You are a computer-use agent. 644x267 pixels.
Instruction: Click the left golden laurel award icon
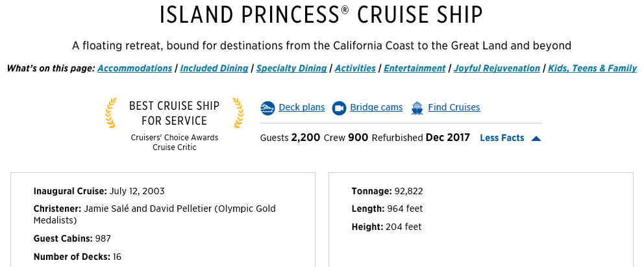[111, 113]
